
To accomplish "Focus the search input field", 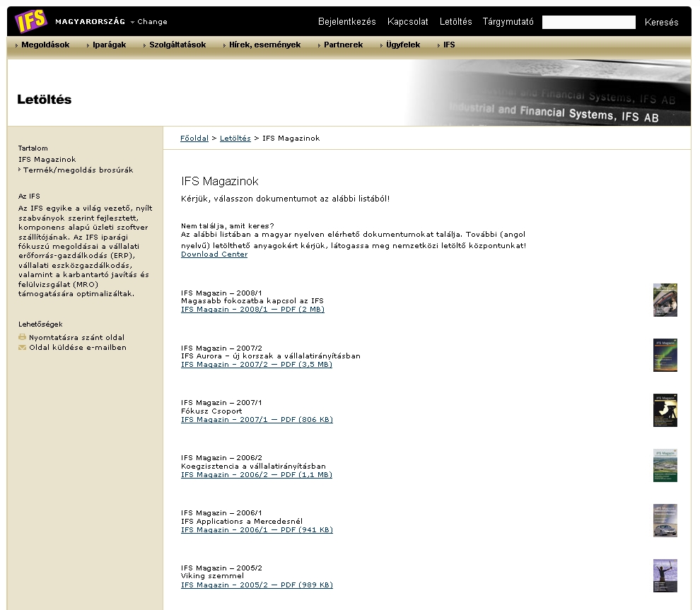I will pos(589,22).
